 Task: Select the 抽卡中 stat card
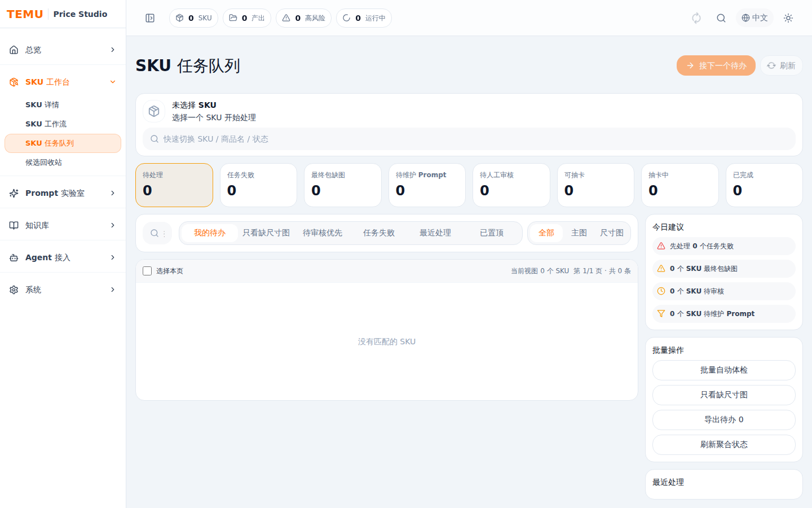[x=680, y=185]
